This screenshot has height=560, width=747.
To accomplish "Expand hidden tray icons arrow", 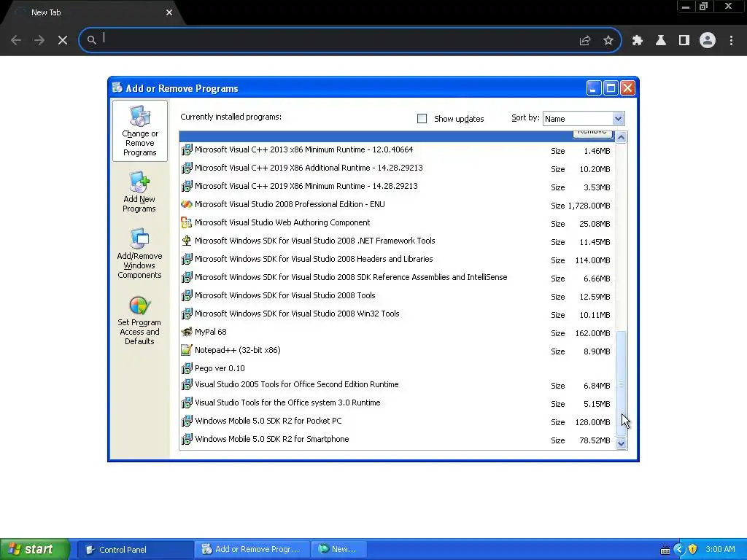I will (679, 550).
